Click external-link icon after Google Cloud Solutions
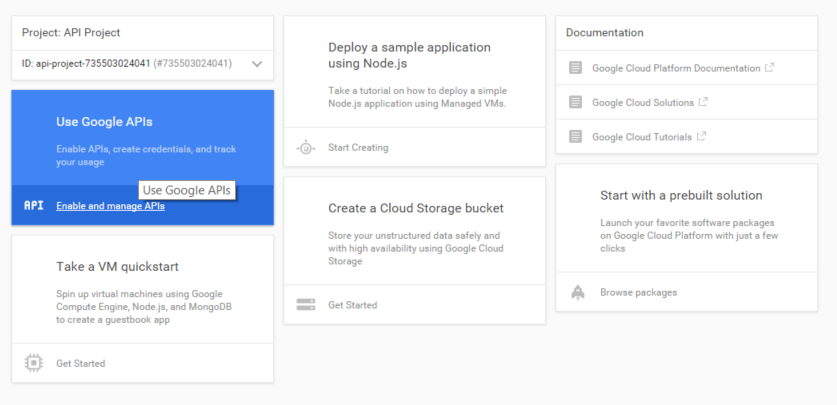 click(703, 102)
